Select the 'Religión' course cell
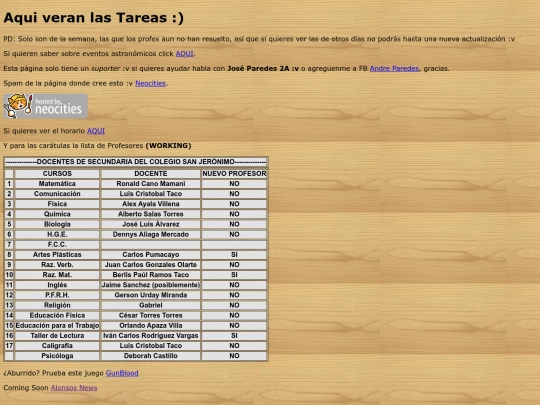The width and height of the screenshot is (540, 405). coord(57,305)
